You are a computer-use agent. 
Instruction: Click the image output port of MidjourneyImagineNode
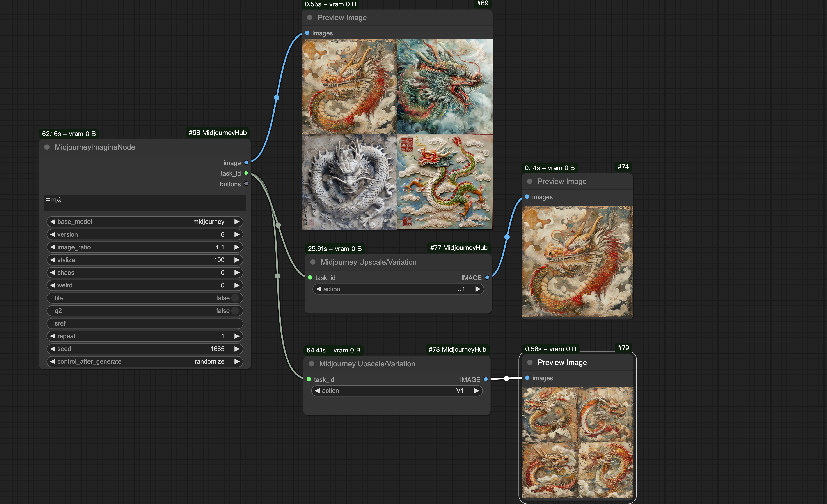pyautogui.click(x=246, y=163)
